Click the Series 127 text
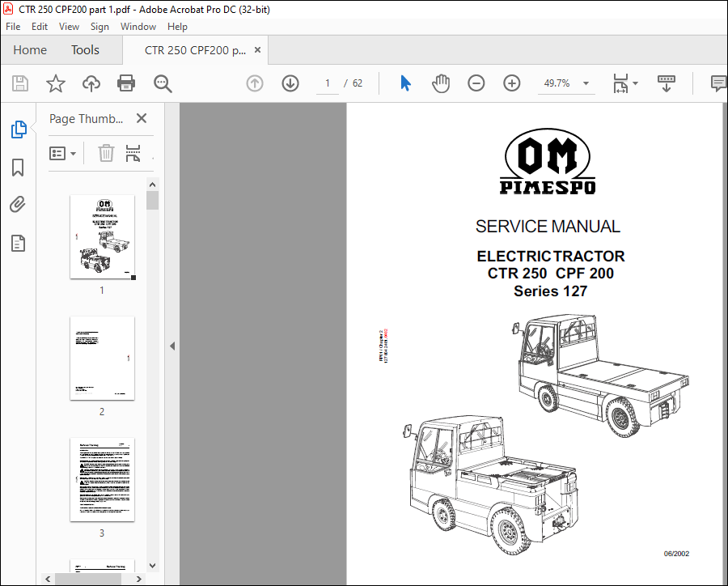This screenshot has height=586, width=728. pyautogui.click(x=551, y=291)
